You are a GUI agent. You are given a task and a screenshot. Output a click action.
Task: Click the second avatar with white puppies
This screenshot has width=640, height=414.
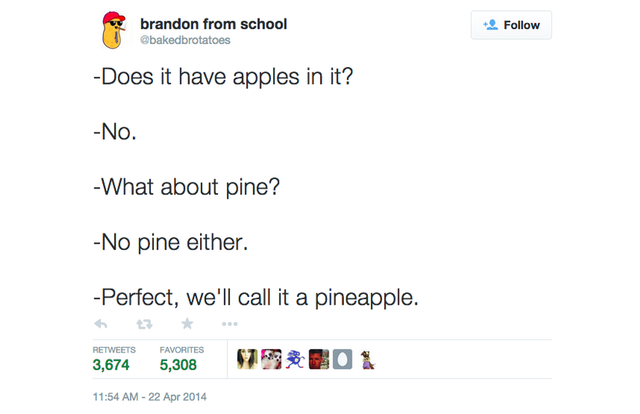[x=271, y=358]
